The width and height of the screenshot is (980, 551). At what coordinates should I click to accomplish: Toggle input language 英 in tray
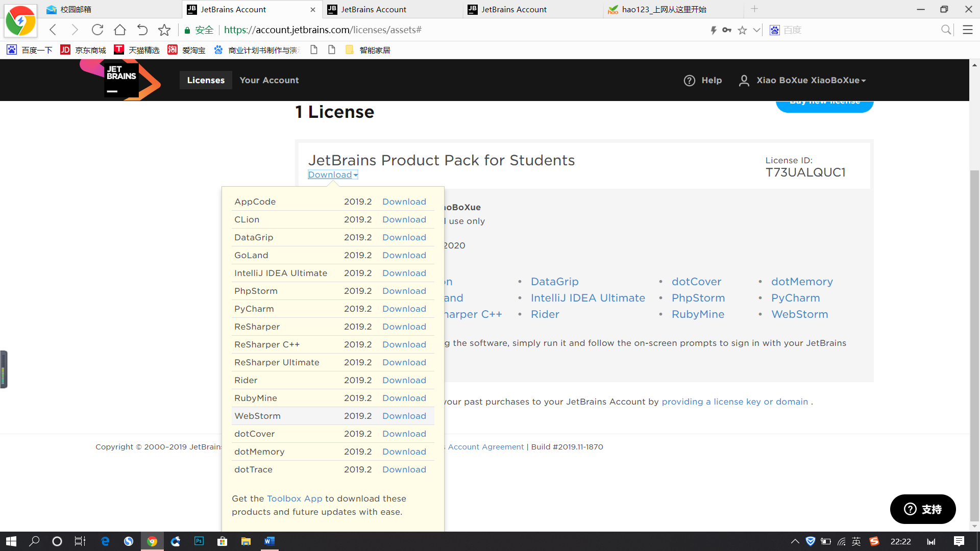[856, 541]
